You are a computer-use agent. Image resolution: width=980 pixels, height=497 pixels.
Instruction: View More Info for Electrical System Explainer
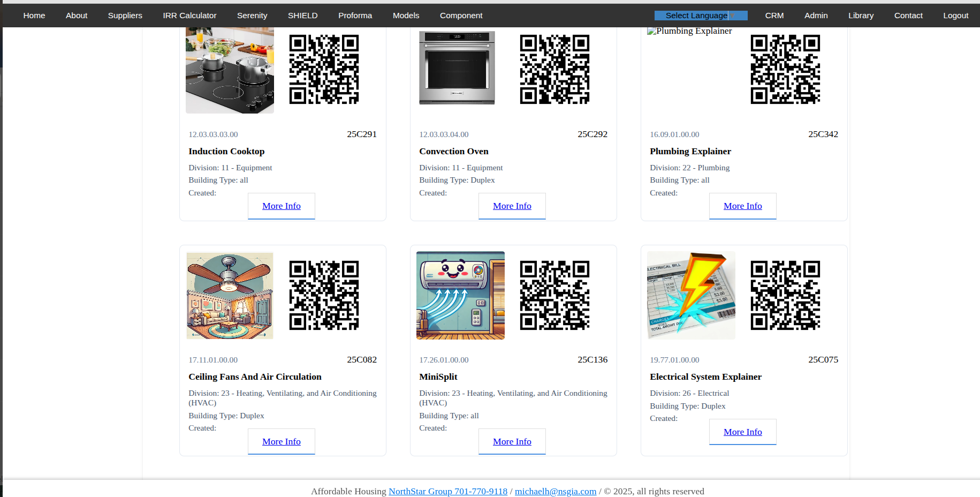[x=742, y=432]
